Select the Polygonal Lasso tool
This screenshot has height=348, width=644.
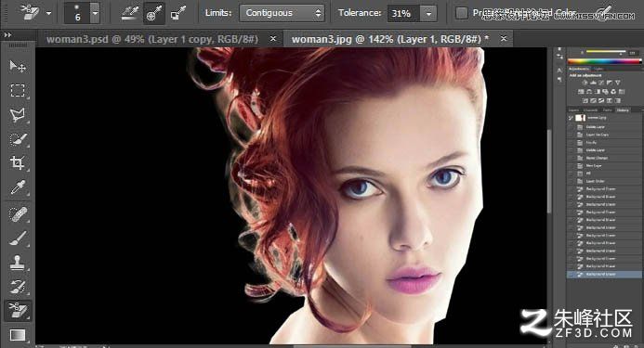click(x=17, y=114)
